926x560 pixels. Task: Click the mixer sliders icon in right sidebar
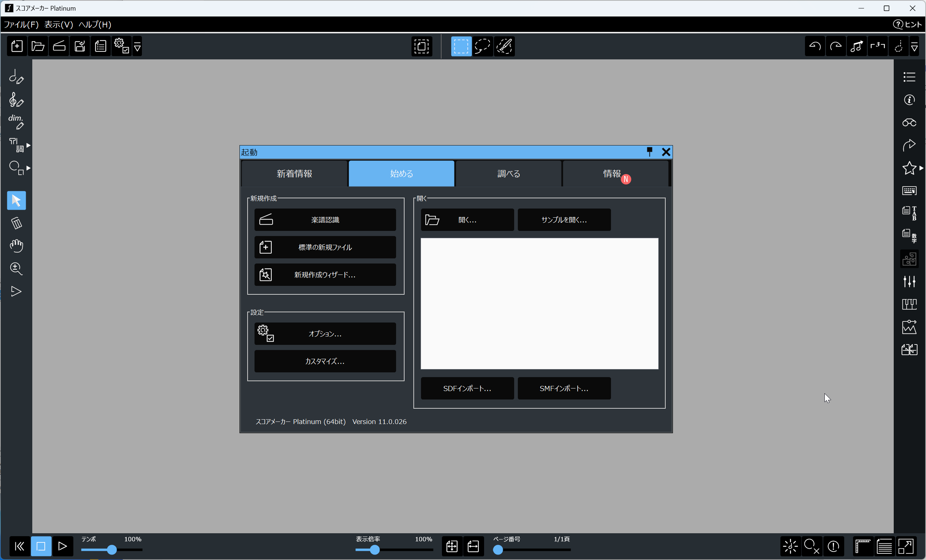[x=909, y=281]
